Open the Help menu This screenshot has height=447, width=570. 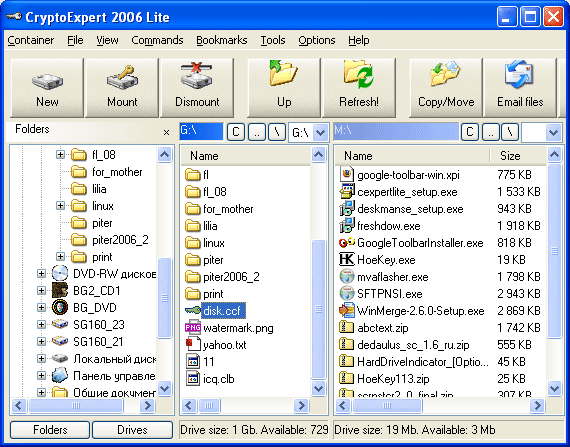click(x=358, y=40)
